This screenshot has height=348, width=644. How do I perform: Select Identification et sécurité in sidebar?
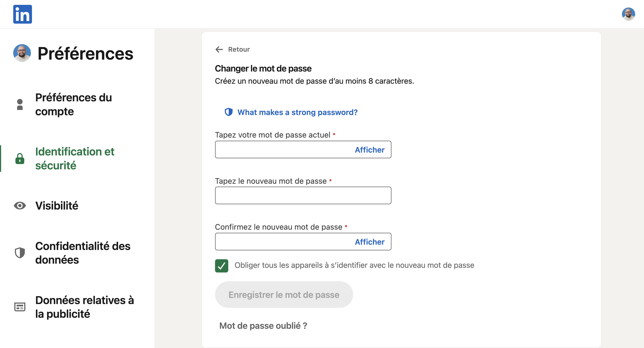75,159
